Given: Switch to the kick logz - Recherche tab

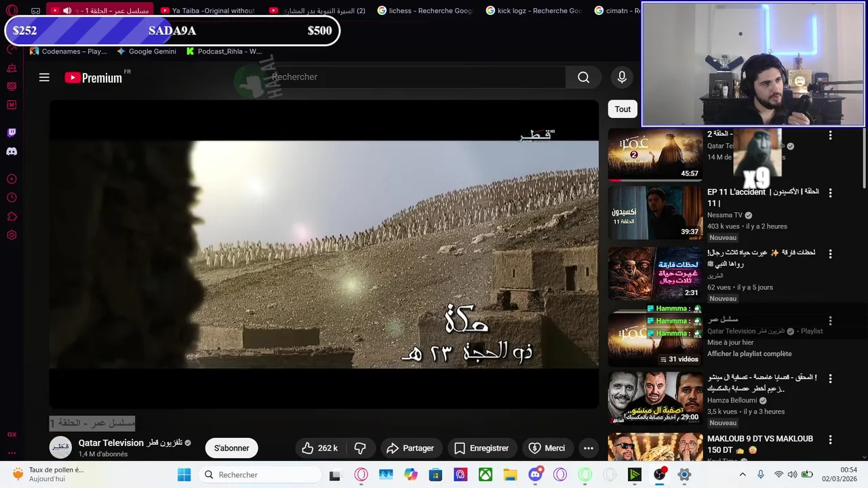Looking at the screenshot, I should (534, 11).
